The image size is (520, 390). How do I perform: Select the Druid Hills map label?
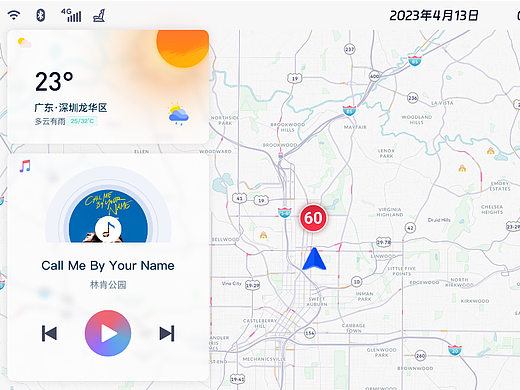pyautogui.click(x=439, y=220)
